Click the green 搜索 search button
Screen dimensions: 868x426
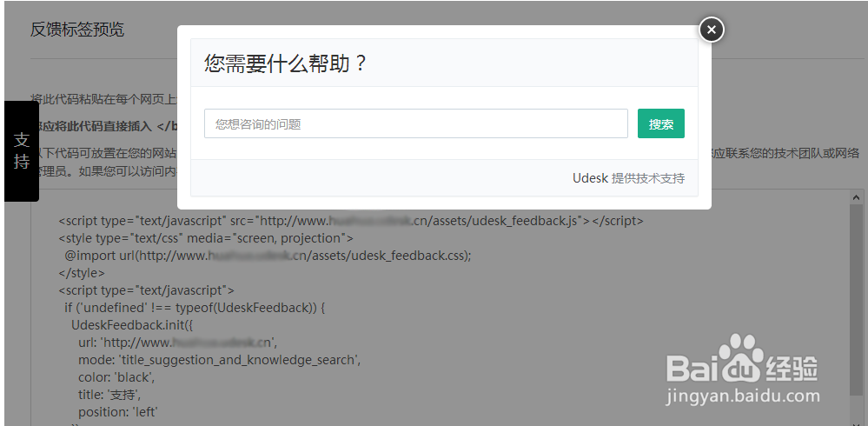(x=661, y=123)
